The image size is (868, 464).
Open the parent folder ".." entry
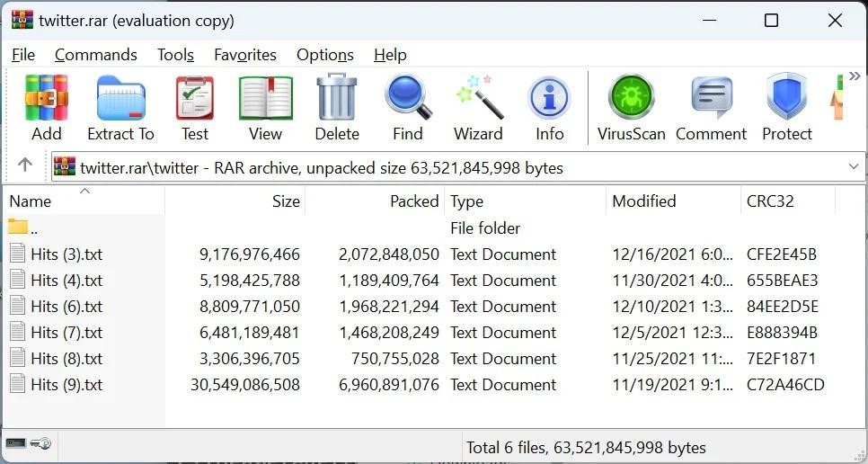point(34,228)
